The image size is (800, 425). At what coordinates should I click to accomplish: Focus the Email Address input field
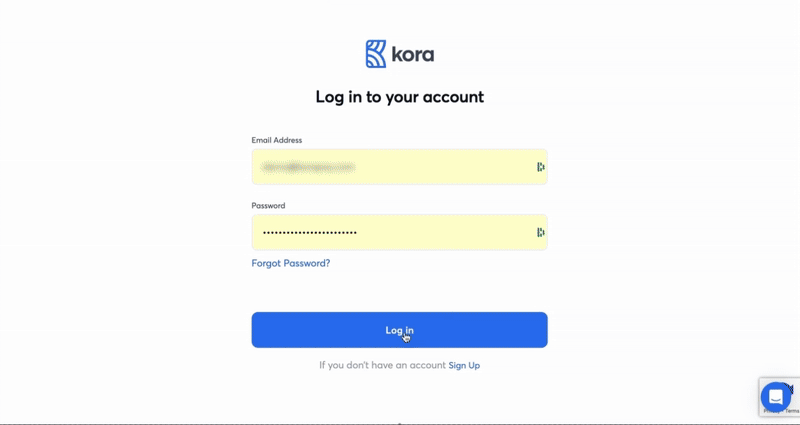399,167
